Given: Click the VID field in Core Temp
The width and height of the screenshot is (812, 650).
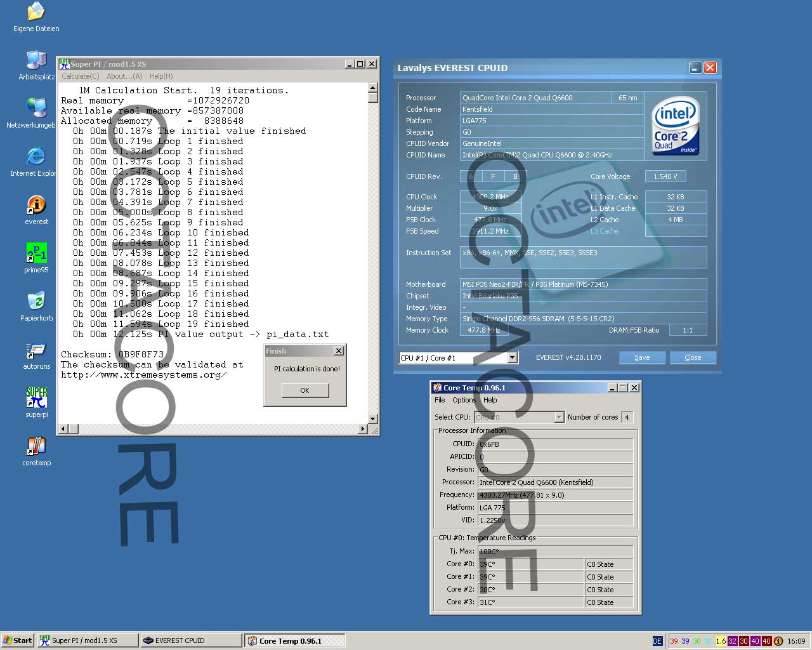Looking at the screenshot, I should pos(555,521).
